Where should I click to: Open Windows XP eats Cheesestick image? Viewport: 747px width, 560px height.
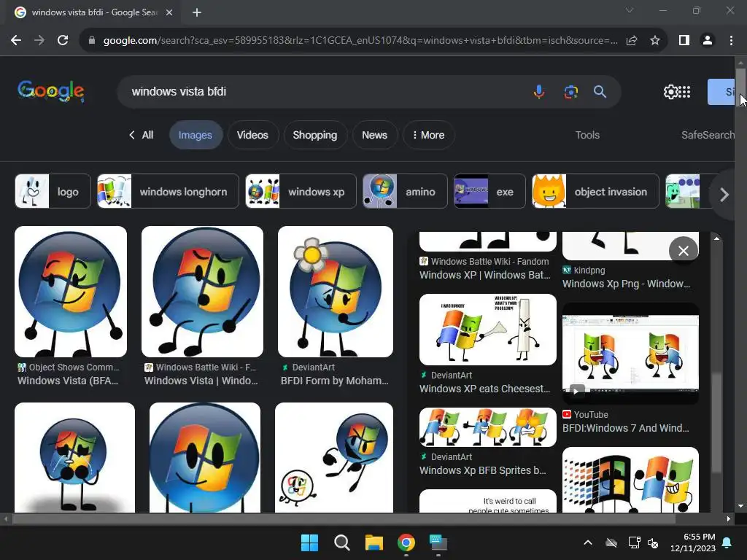(x=488, y=330)
